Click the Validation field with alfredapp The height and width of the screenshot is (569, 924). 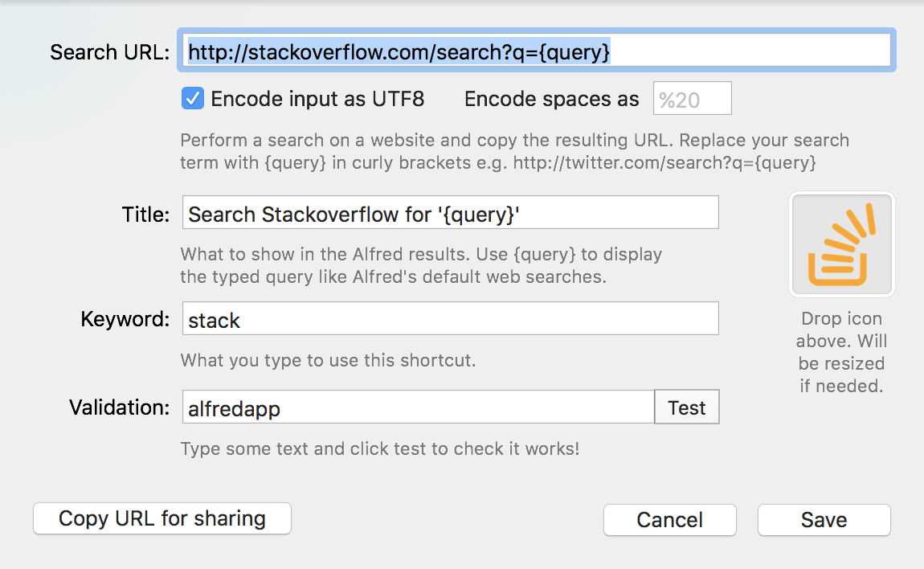(x=419, y=407)
